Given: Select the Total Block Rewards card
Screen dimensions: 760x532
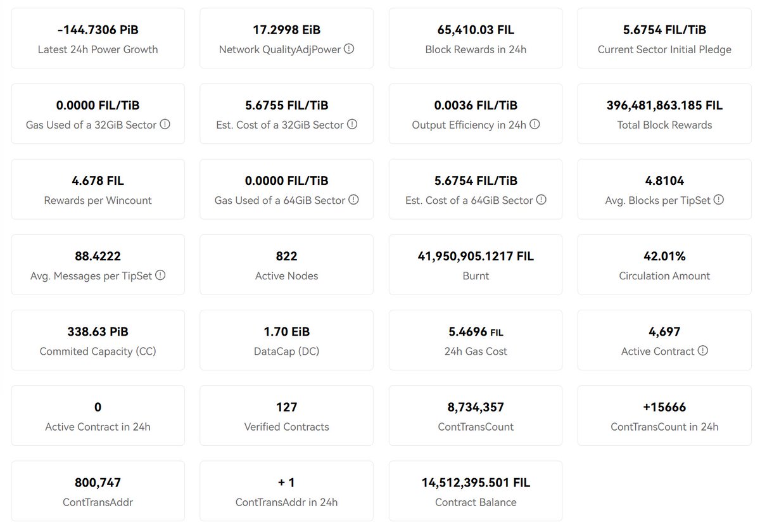Looking at the screenshot, I should click(664, 113).
